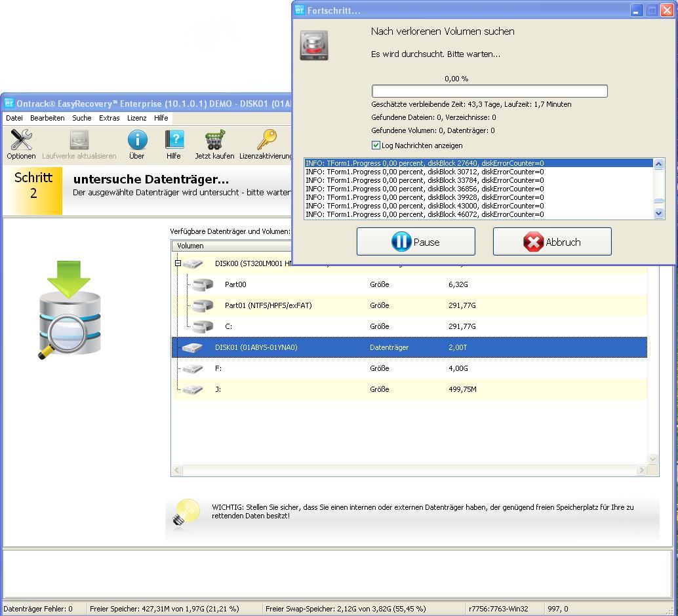
Task: Open the Über info icon
Action: tap(137, 140)
